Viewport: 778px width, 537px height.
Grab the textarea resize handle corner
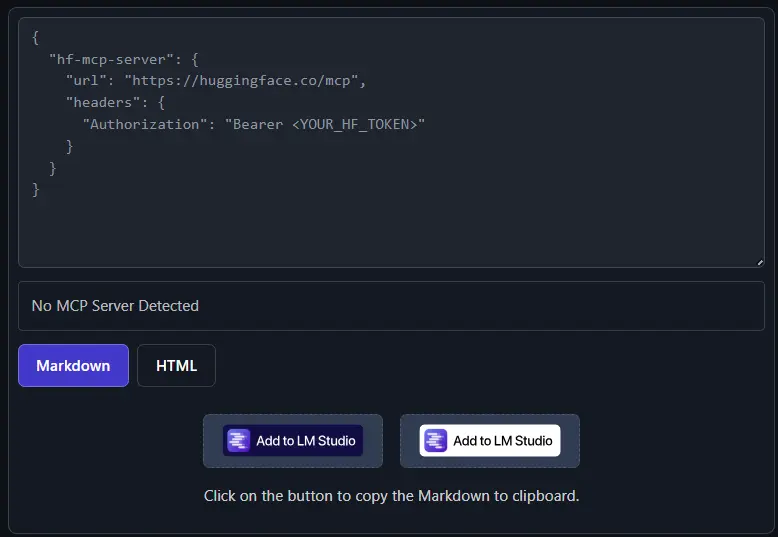click(759, 262)
